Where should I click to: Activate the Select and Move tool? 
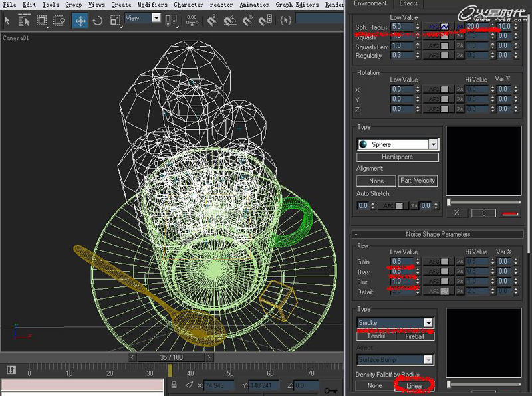click(80, 21)
